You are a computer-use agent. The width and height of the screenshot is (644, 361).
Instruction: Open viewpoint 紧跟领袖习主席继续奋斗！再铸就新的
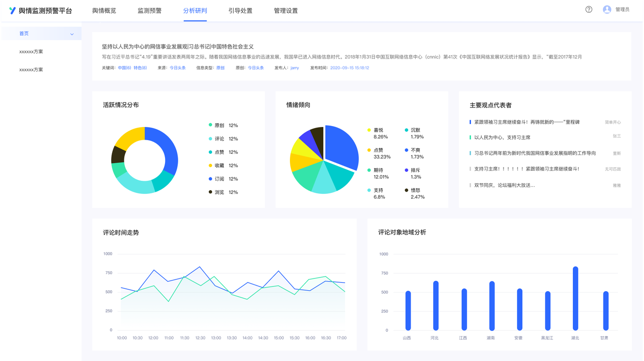(x=527, y=122)
